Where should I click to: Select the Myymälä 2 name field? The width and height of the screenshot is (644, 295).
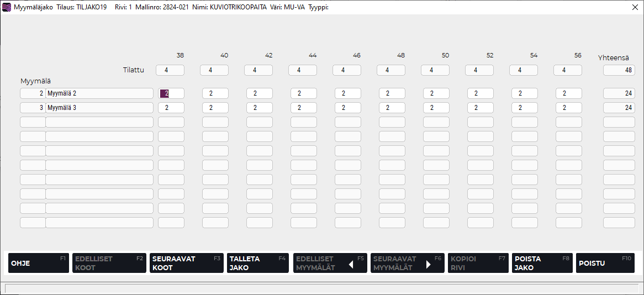coord(99,93)
